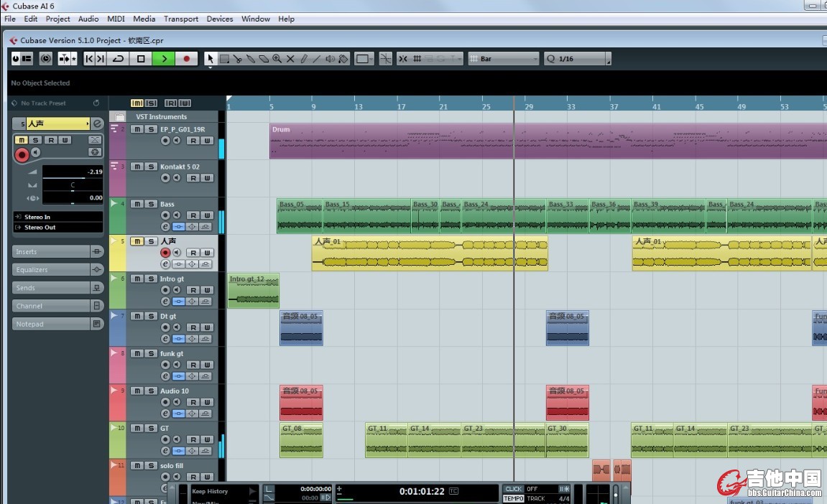Image resolution: width=827 pixels, height=504 pixels.
Task: Enable write automation on GT track
Action: pyautogui.click(x=207, y=439)
